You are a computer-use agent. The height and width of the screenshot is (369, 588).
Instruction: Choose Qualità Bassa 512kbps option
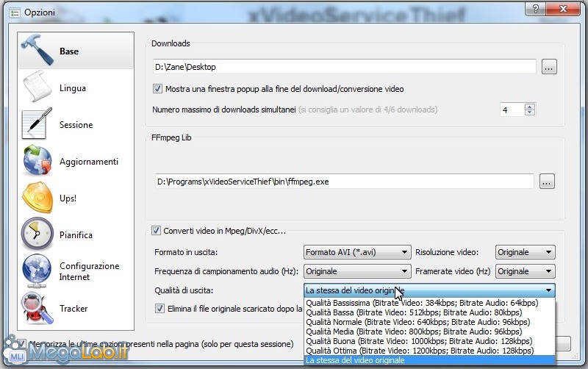point(429,312)
